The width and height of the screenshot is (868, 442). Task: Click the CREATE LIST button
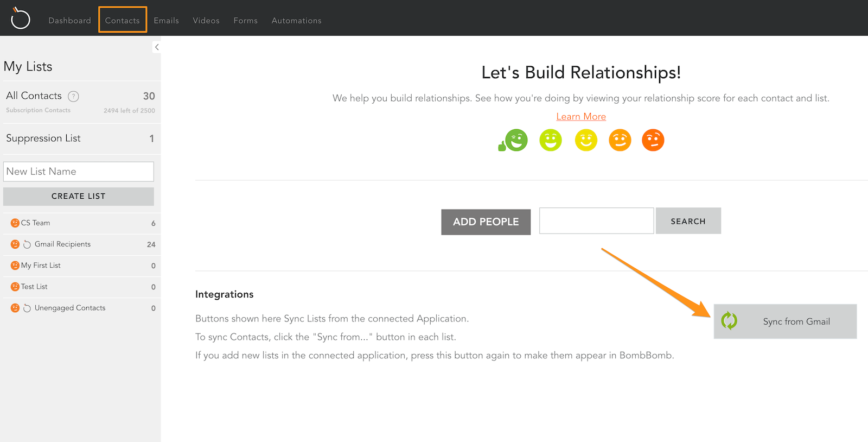pyautogui.click(x=79, y=197)
